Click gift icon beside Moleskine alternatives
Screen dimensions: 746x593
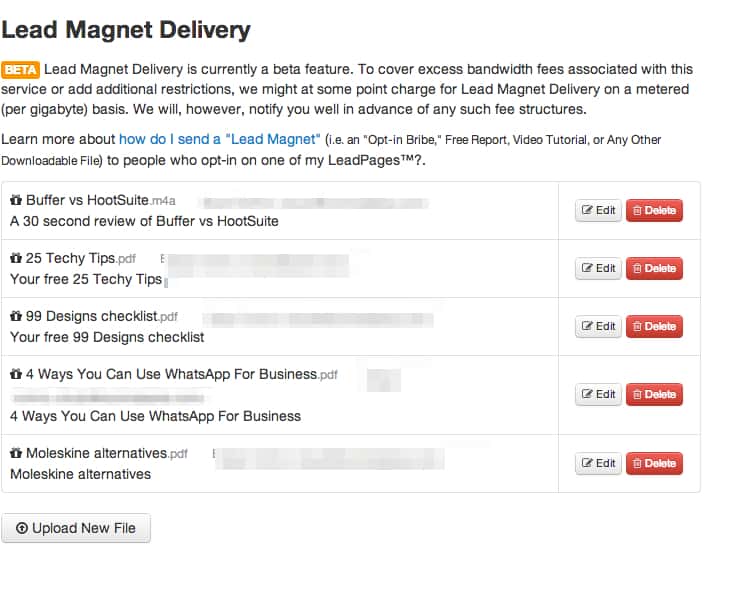point(16,453)
